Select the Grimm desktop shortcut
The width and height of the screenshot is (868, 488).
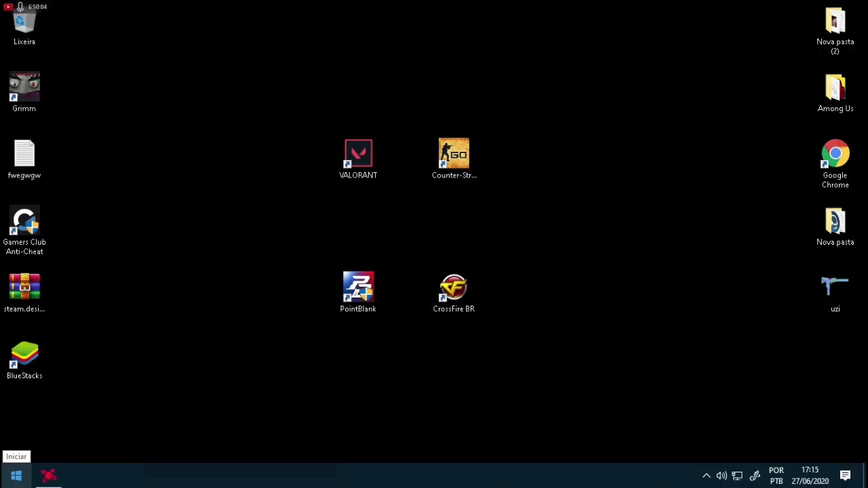tap(24, 92)
